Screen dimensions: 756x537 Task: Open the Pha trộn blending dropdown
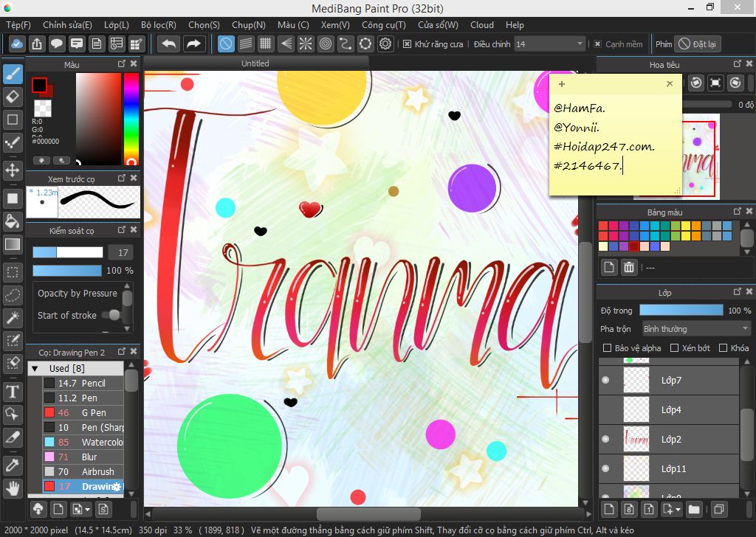point(695,329)
